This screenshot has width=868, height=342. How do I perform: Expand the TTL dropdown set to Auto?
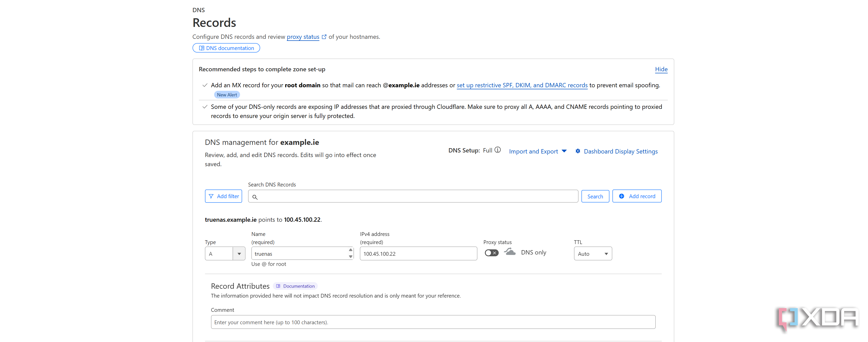coord(593,253)
